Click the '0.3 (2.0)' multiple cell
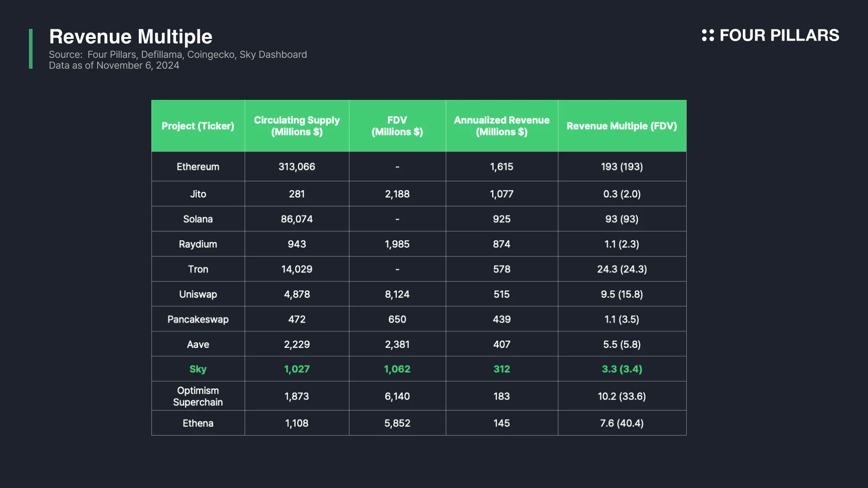Viewport: 868px width, 488px height. (622, 194)
